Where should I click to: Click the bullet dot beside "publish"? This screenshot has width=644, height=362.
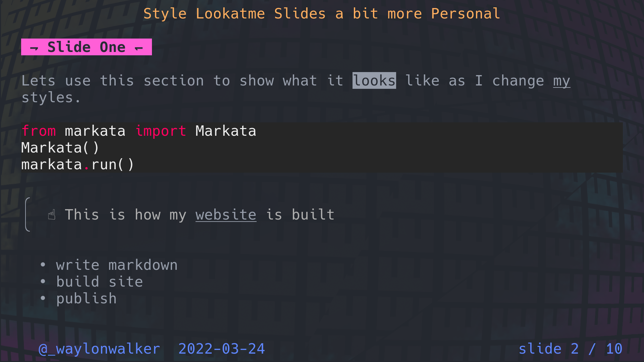[43, 298]
